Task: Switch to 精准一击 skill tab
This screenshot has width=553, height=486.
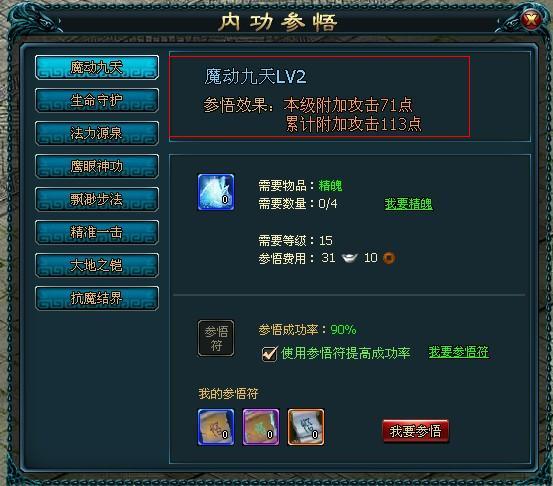Action: (97, 232)
